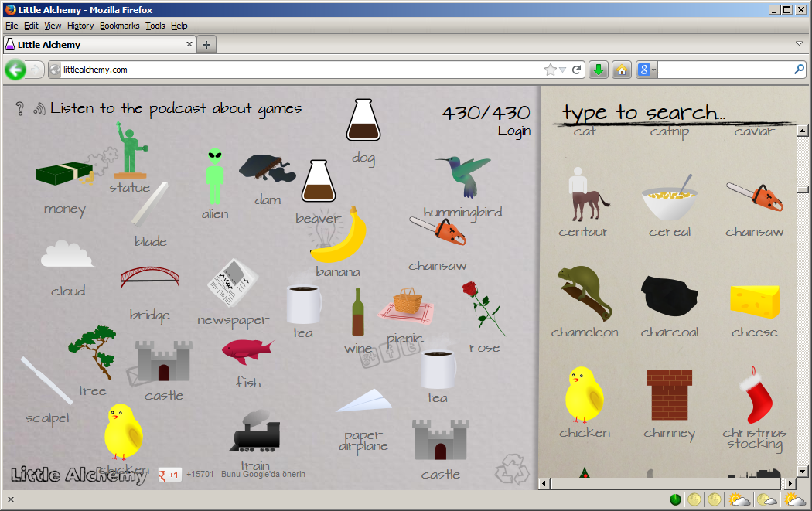Open the tab list chevron on the tab bar
812x511 pixels.
point(799,44)
